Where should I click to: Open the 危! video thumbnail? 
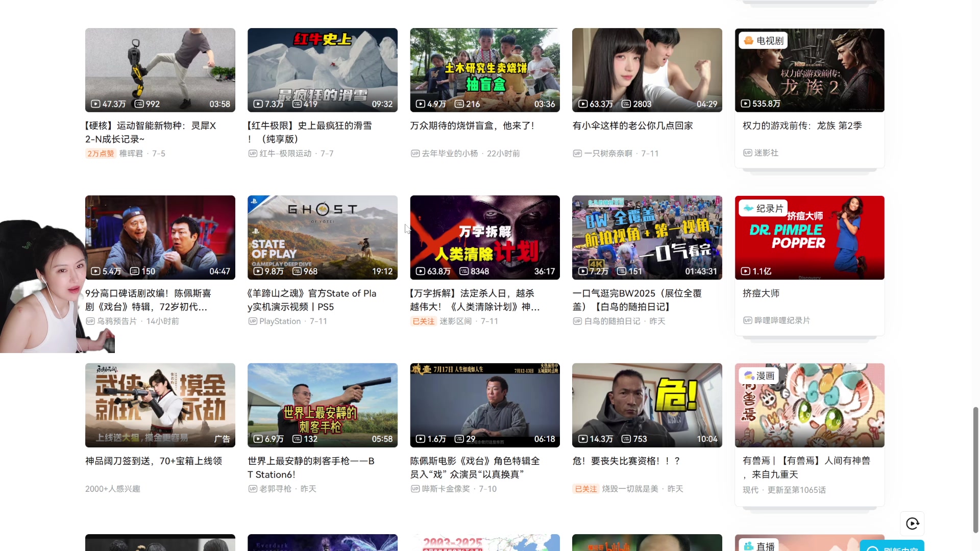click(x=647, y=405)
